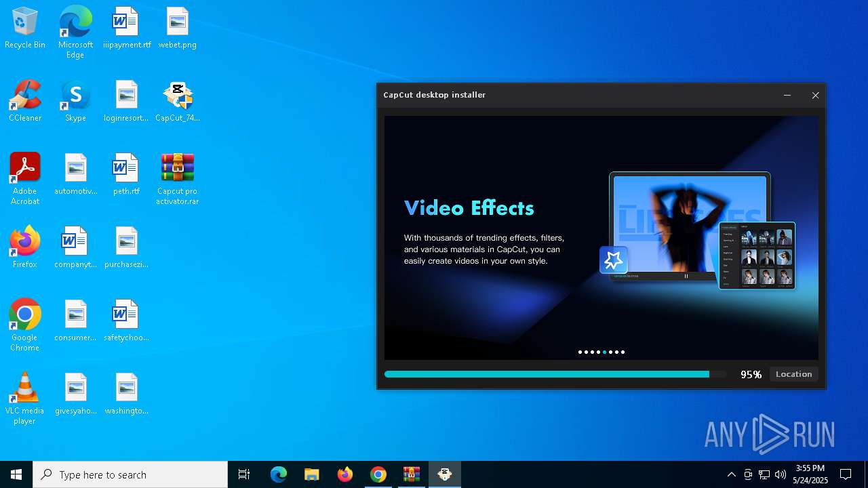
Task: Open the Google Chrome desktop shortcut
Action: pyautogui.click(x=25, y=325)
